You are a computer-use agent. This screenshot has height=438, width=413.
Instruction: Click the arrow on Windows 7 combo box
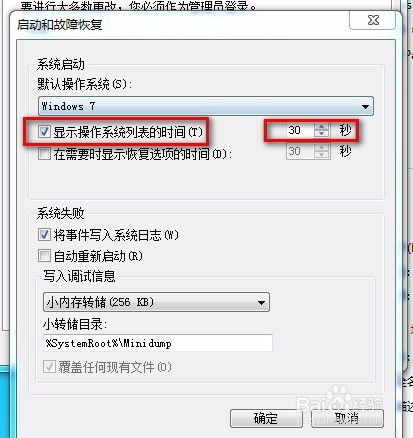point(365,107)
